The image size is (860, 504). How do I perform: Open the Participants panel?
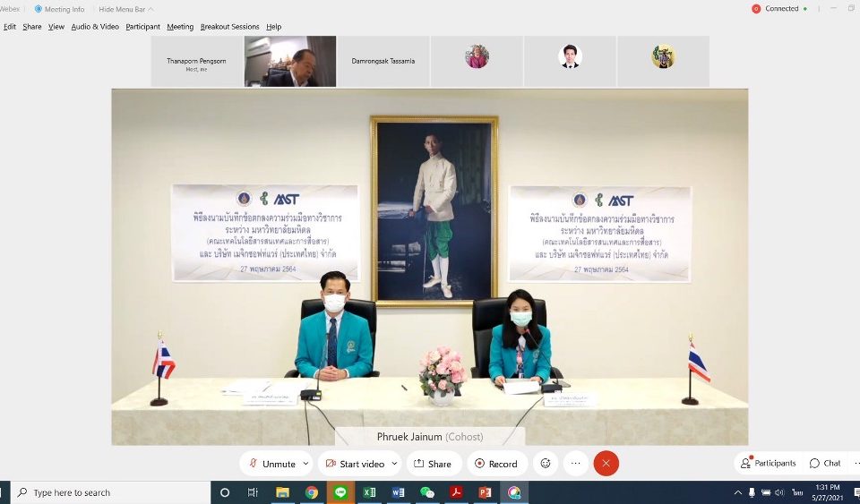click(768, 463)
